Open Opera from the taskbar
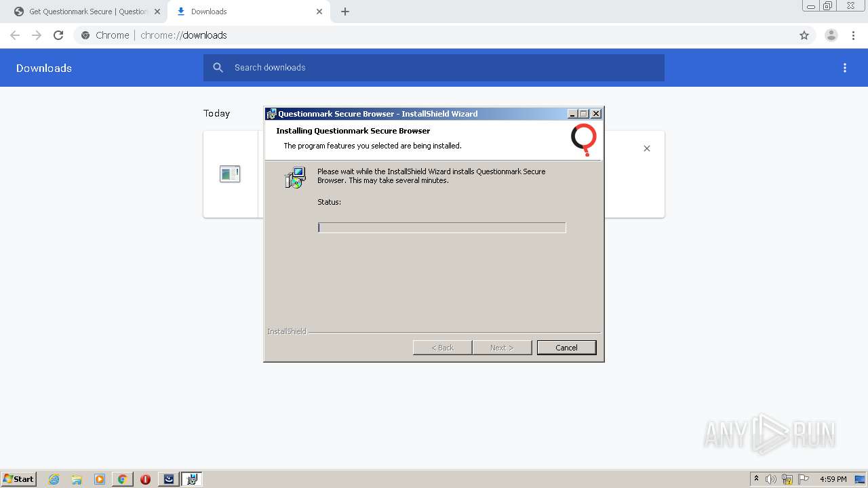Image resolution: width=868 pixels, height=488 pixels. 145,479
